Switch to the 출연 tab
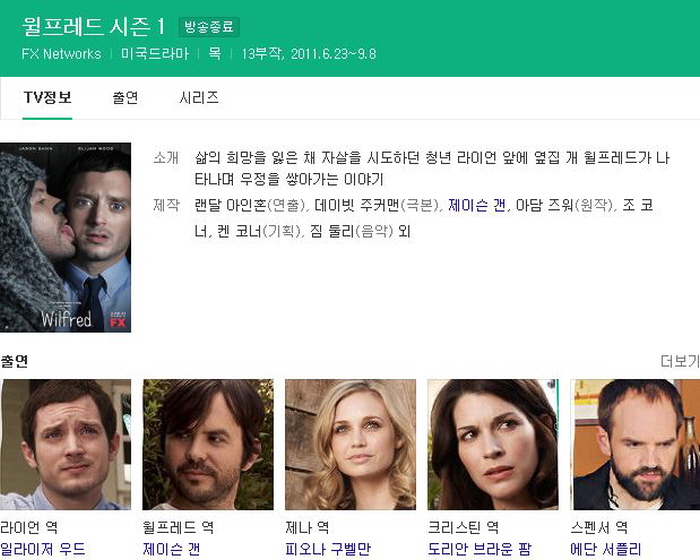Viewport: 700px width, 560px height. [x=125, y=98]
